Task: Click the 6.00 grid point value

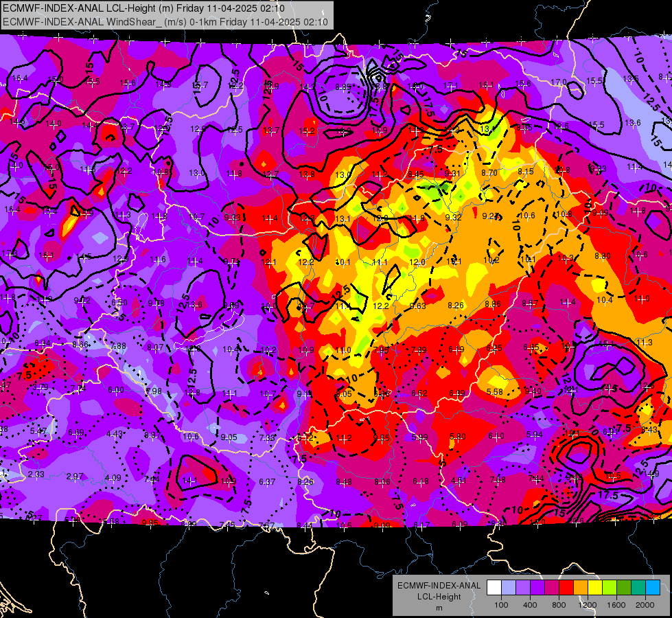Action: click(x=116, y=390)
